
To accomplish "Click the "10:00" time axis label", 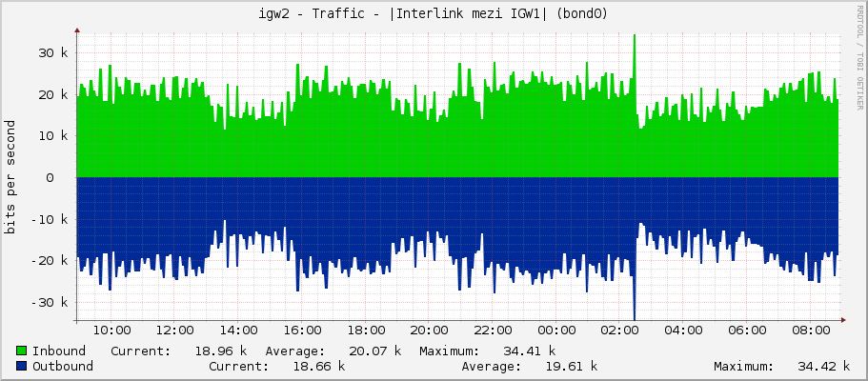I will (x=111, y=331).
